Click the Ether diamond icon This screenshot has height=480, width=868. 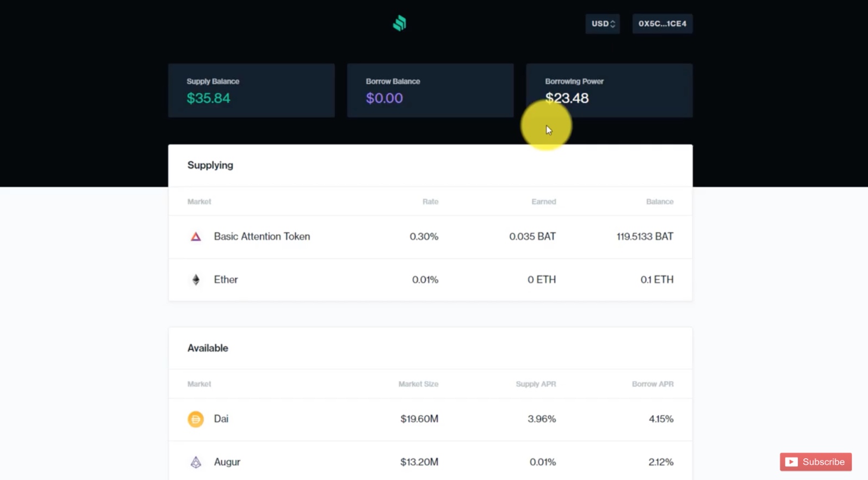click(x=196, y=280)
